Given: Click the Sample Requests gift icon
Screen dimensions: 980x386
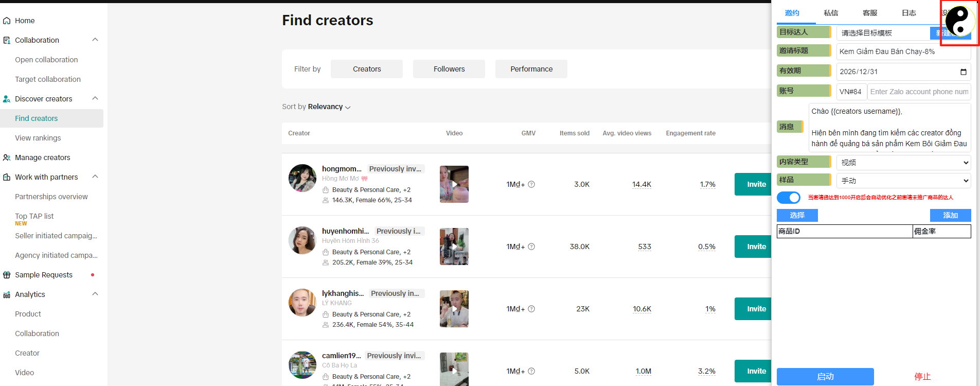Looking at the screenshot, I should click(7, 275).
